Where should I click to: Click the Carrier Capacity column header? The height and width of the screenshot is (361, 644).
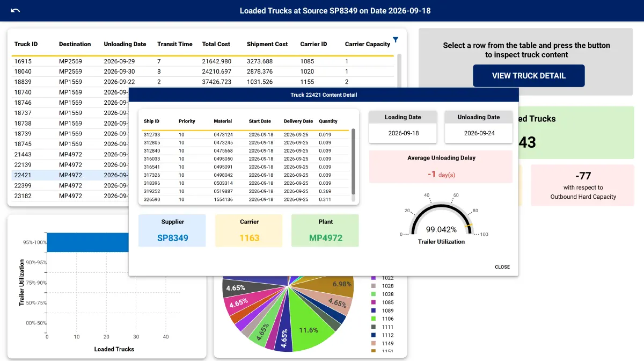click(x=368, y=44)
